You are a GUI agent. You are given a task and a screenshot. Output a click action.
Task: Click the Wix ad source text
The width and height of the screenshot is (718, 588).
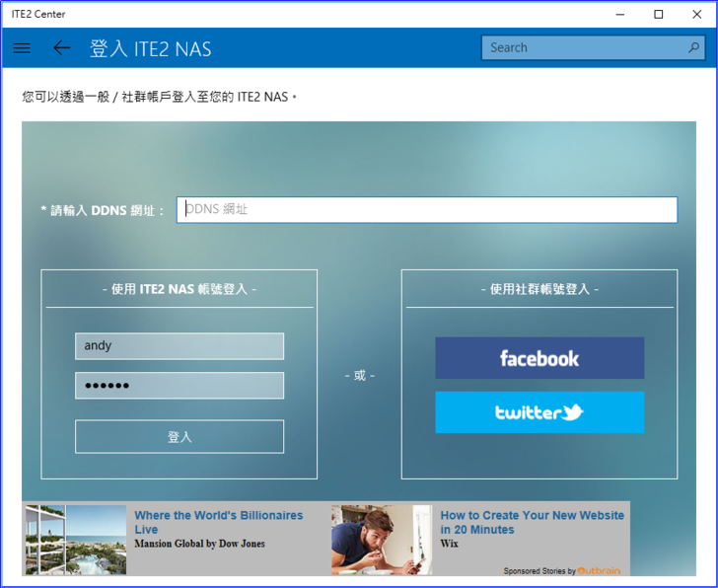[x=449, y=544]
